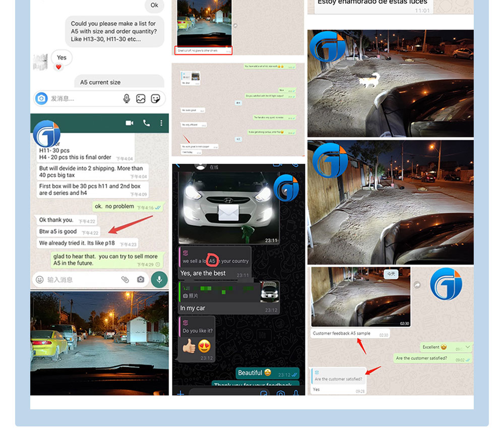Tap the heart reaction under Yes message
Screen dimensions: 504x433
58,67
